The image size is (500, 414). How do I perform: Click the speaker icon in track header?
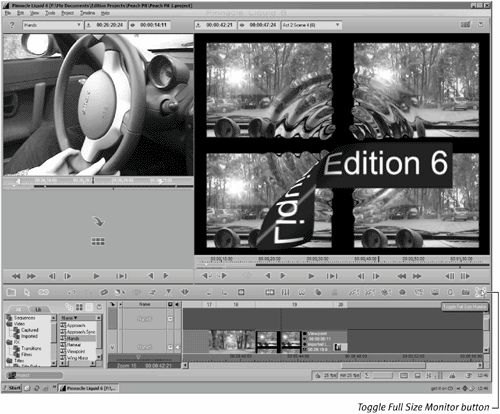tap(177, 304)
